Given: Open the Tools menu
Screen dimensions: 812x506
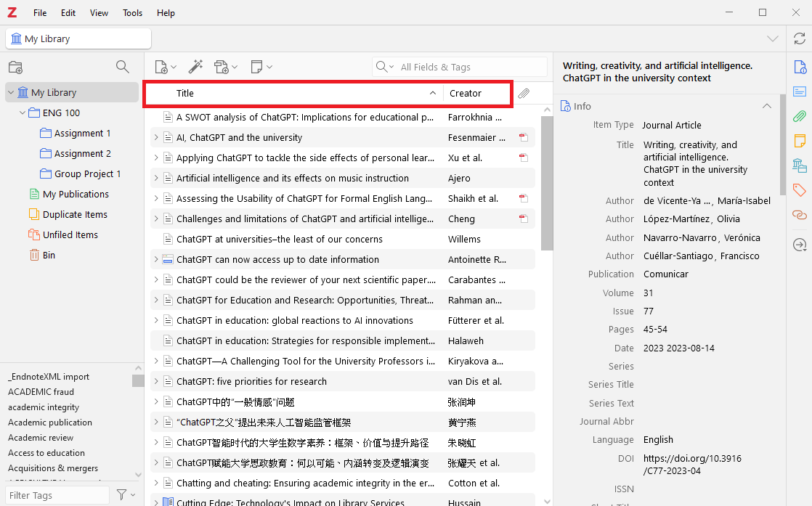Looking at the screenshot, I should coord(132,13).
